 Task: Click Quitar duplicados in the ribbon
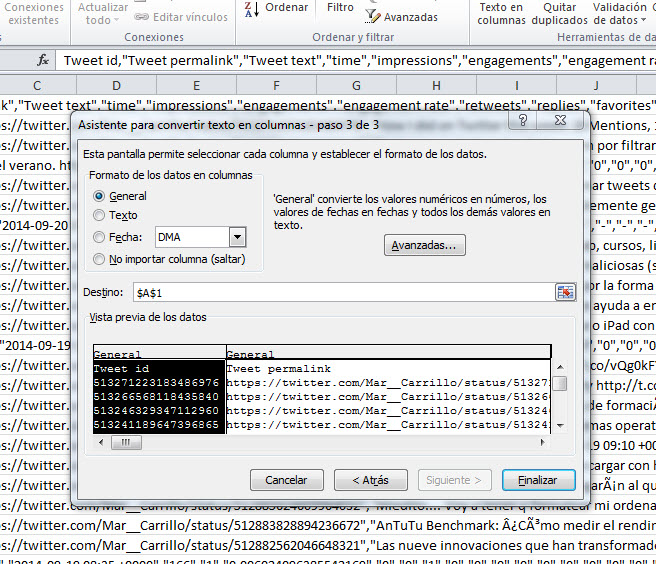coord(559,13)
